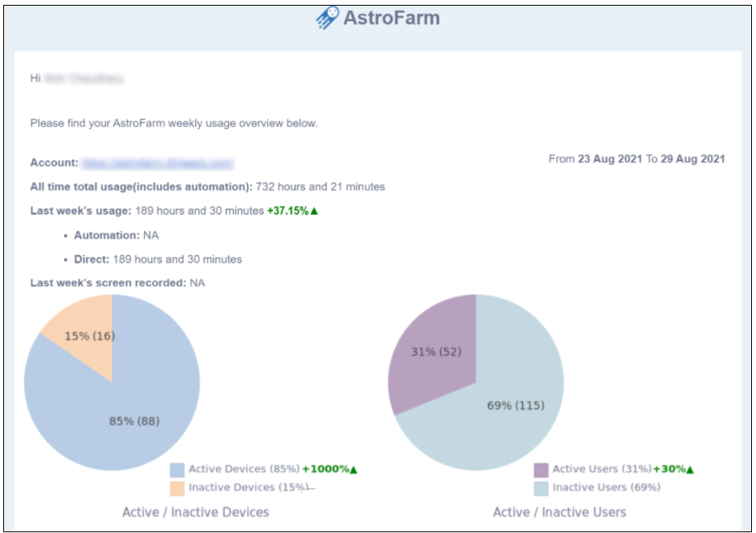This screenshot has width=756, height=533.
Task: Click the blurred recipient name after Hi
Action: coord(83,79)
